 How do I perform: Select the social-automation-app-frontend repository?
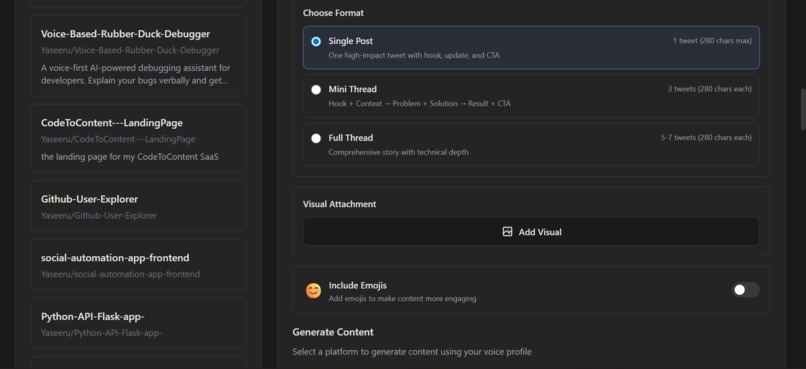point(138,265)
